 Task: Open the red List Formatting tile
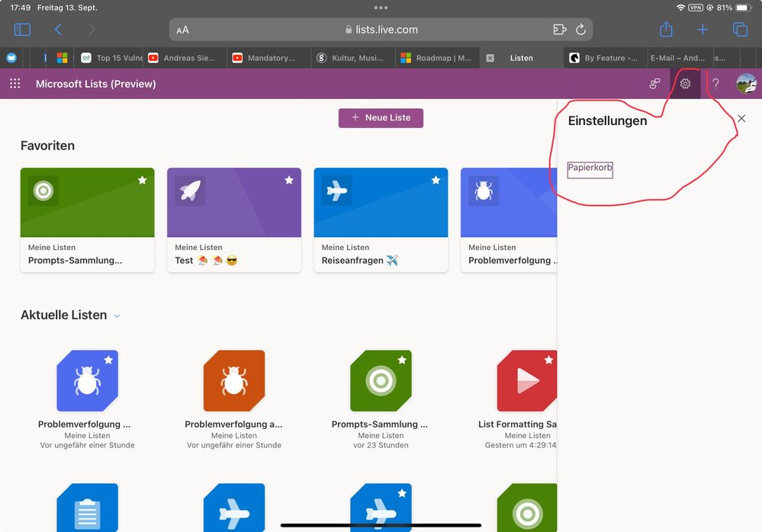(x=527, y=380)
